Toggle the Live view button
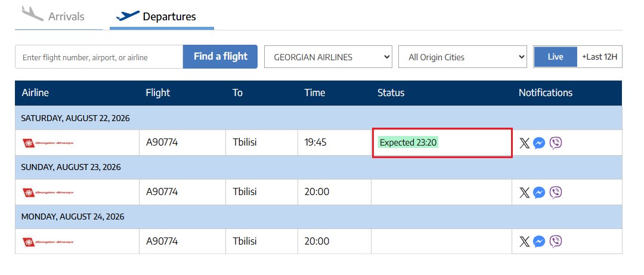Image resolution: width=644 pixels, height=275 pixels. tap(555, 57)
